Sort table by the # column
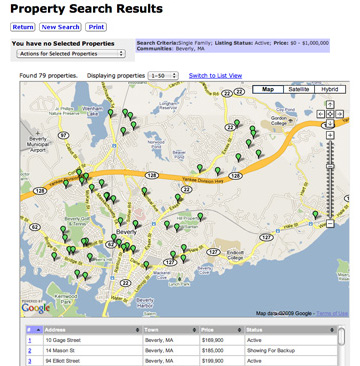The width and height of the screenshot is (360, 366). tap(35, 330)
